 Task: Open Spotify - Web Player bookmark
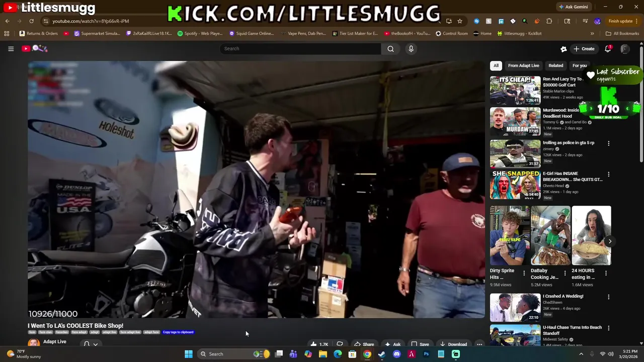[x=200, y=34]
